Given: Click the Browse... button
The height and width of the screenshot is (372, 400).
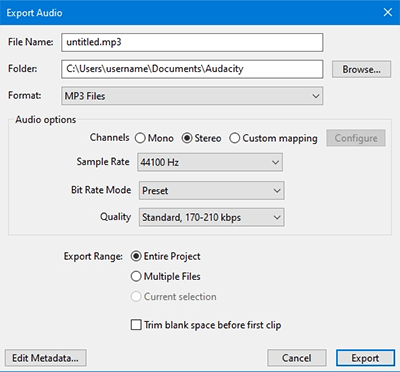Looking at the screenshot, I should tap(361, 69).
